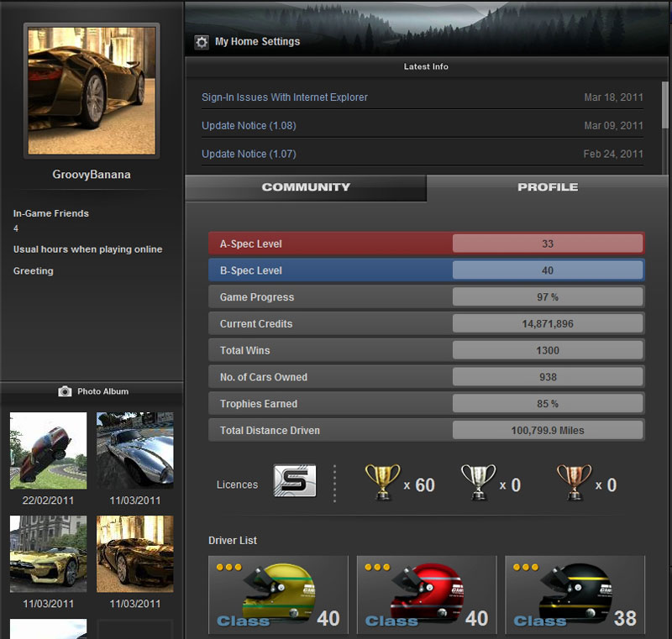This screenshot has height=639, width=672.
Task: Click the Photo Album header text
Action: pos(102,391)
